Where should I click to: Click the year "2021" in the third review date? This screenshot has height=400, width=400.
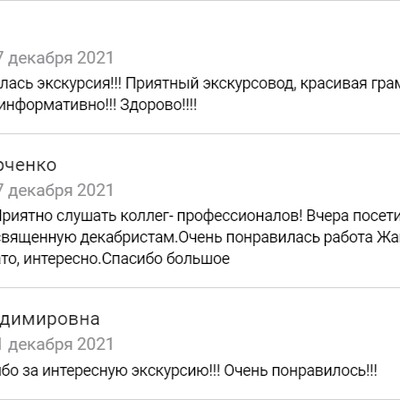(x=96, y=344)
